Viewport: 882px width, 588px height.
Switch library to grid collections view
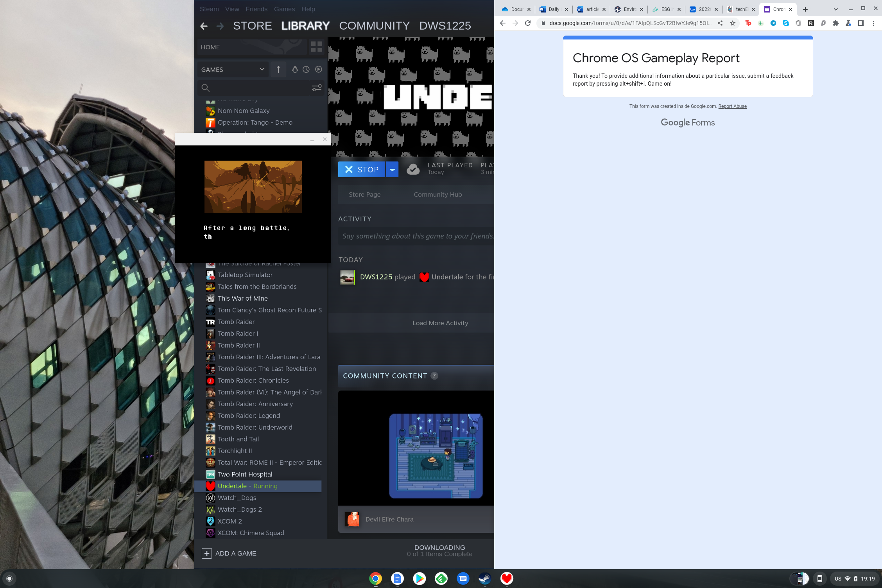(316, 47)
